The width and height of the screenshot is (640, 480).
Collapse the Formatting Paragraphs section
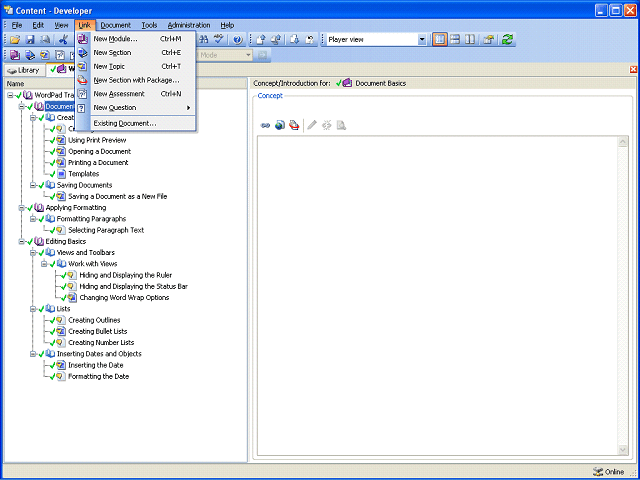tap(33, 219)
